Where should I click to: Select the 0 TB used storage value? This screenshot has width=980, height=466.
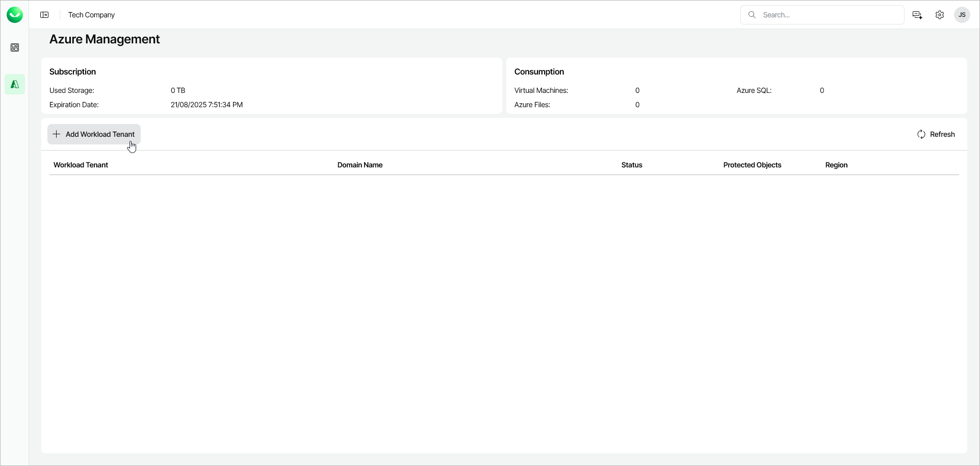coord(178,90)
